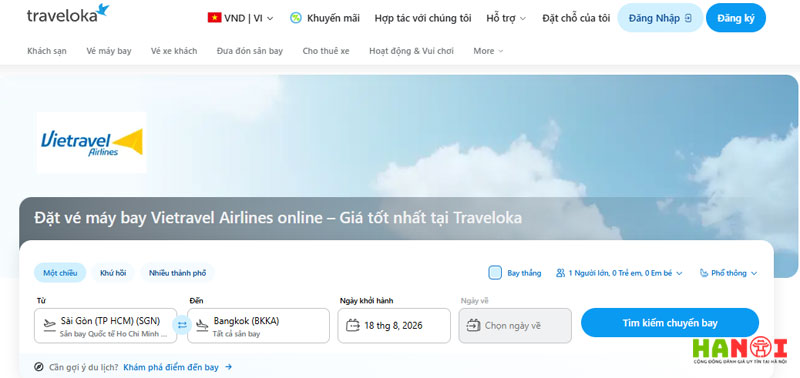Click the Đăng ký button
This screenshot has width=800, height=378.
point(736,18)
